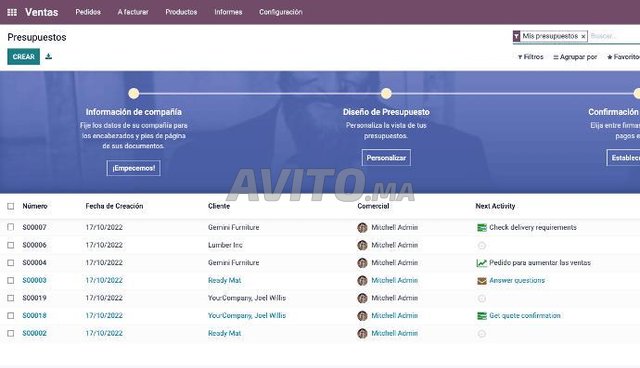Remove the Mis presupuestos filter tag
Viewport: 640px width, 368px height.
(583, 36)
